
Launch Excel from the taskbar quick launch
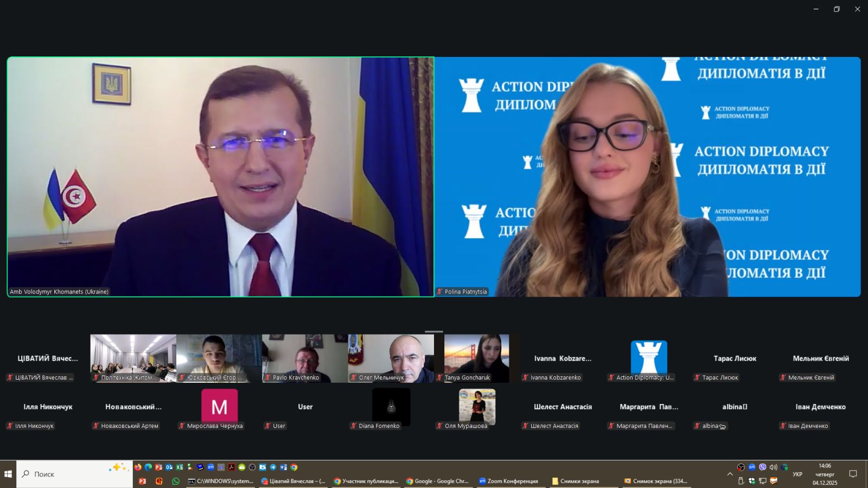(x=180, y=467)
